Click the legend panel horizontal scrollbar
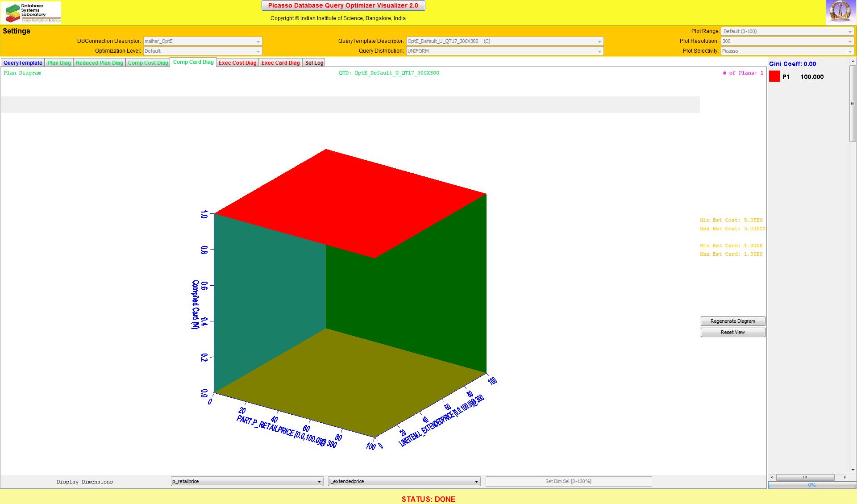Screen dimensions: 857x504 pos(805,477)
